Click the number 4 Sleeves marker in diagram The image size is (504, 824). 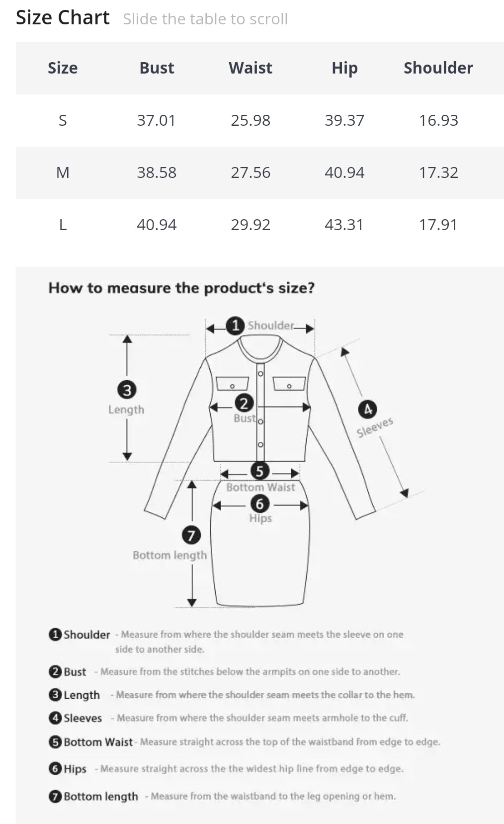click(367, 410)
